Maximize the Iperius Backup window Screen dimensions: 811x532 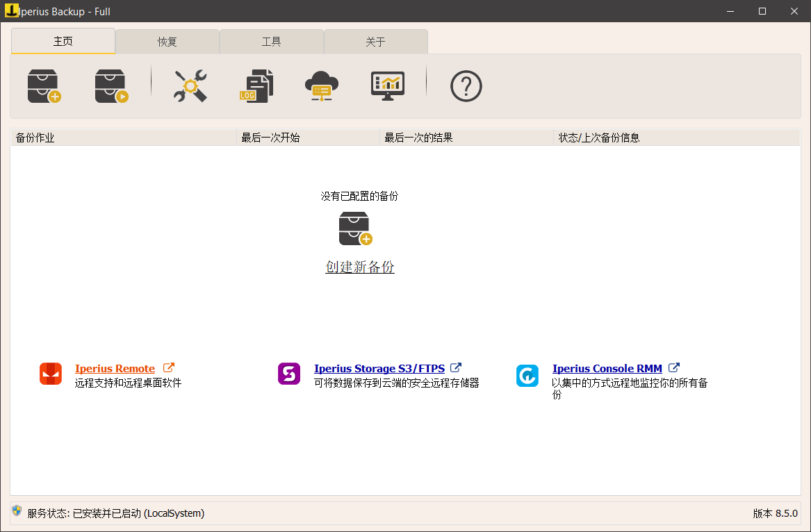[x=762, y=11]
